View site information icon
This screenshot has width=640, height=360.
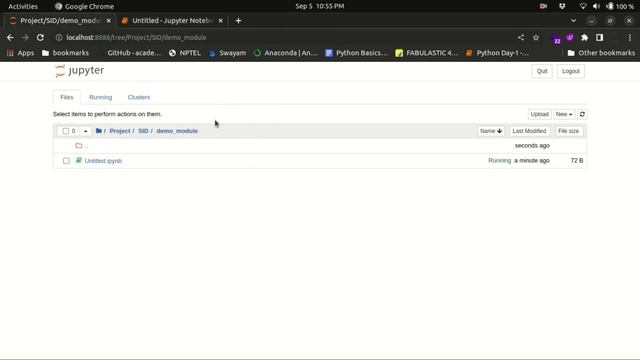(59, 38)
